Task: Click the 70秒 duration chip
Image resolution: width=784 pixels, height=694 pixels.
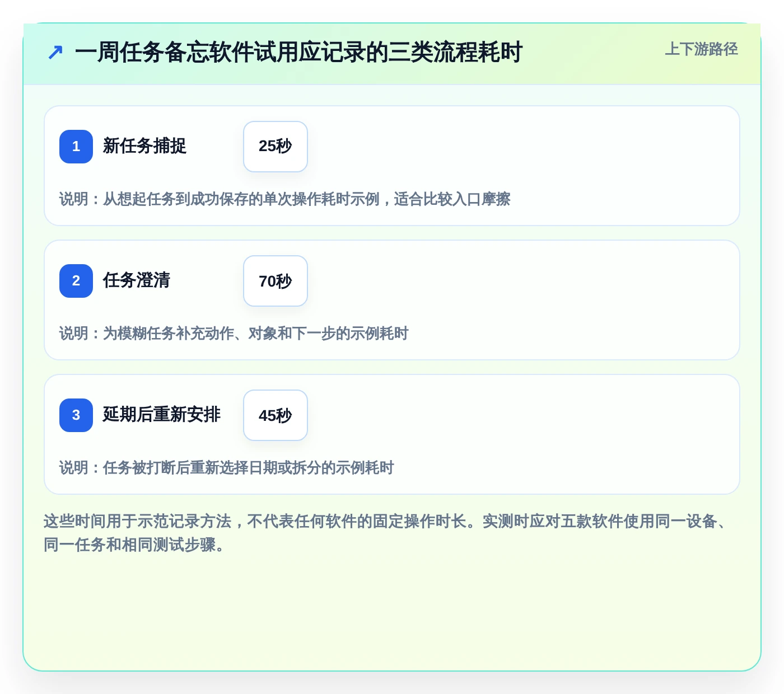Action: (276, 281)
